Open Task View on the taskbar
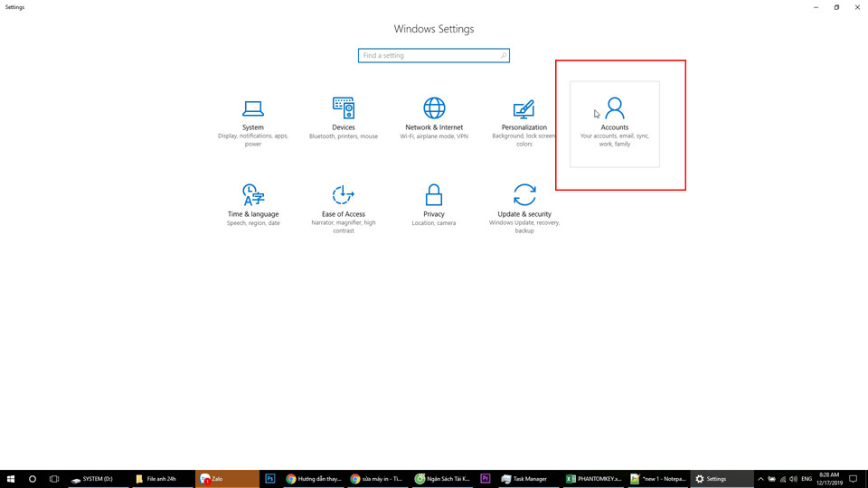 pos(53,479)
